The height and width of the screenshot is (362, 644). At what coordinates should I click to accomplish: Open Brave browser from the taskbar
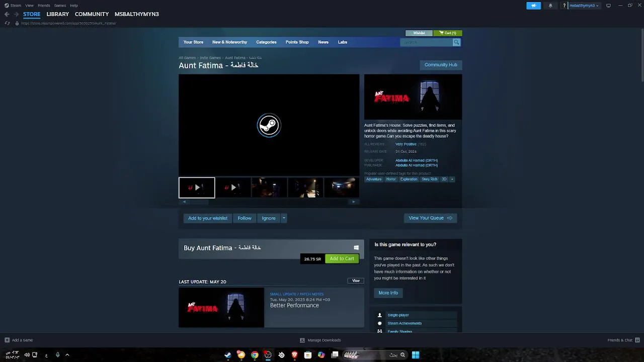295,355
